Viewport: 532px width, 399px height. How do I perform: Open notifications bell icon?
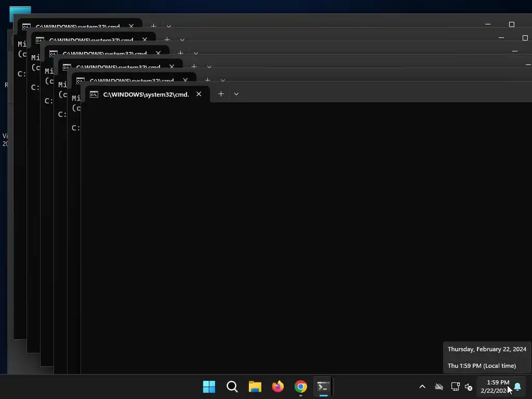click(517, 387)
